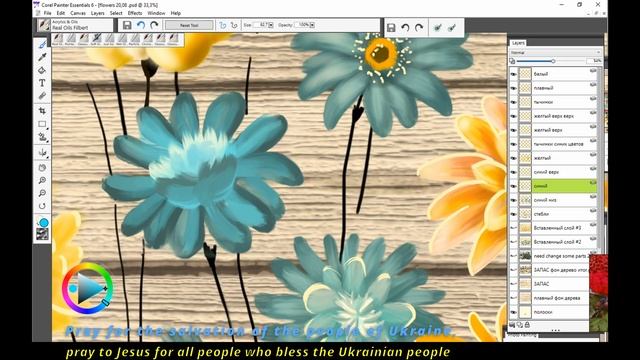This screenshot has width=640, height=360.
Task: Click the Reset Tool button
Action: [189, 25]
